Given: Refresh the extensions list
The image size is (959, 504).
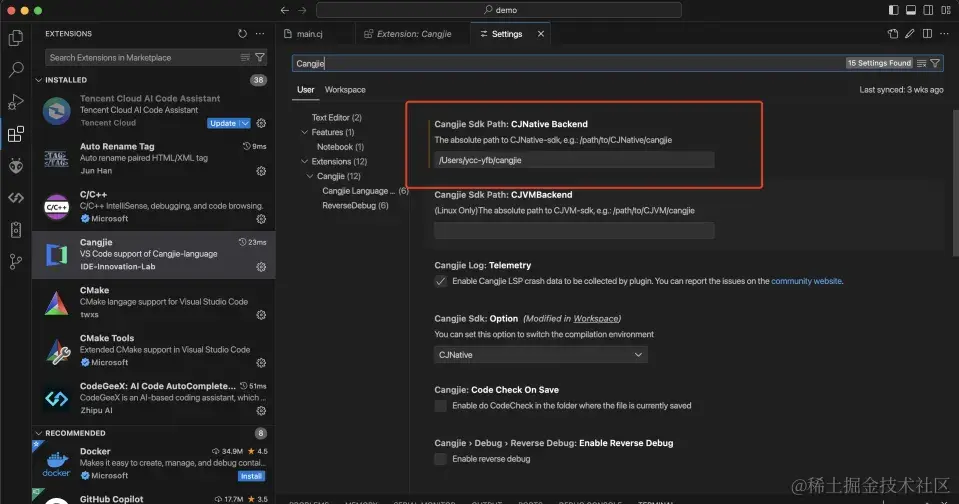Looking at the screenshot, I should (x=242, y=34).
